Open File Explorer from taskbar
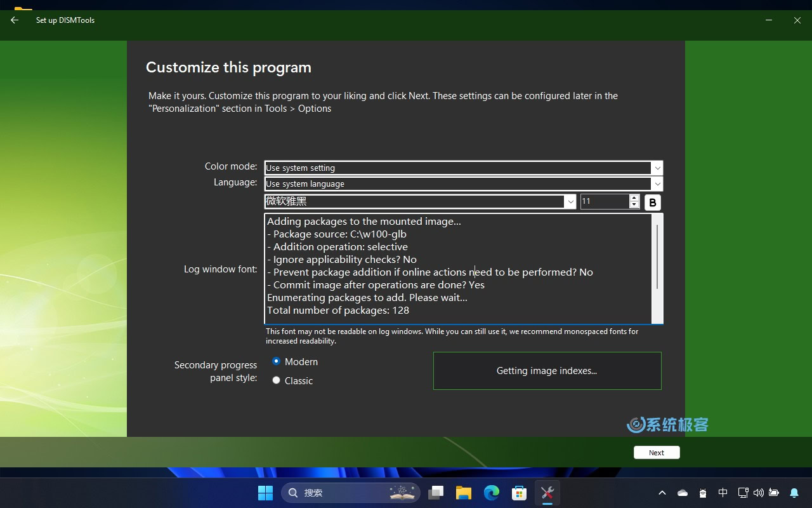This screenshot has width=812, height=508. [x=464, y=493]
